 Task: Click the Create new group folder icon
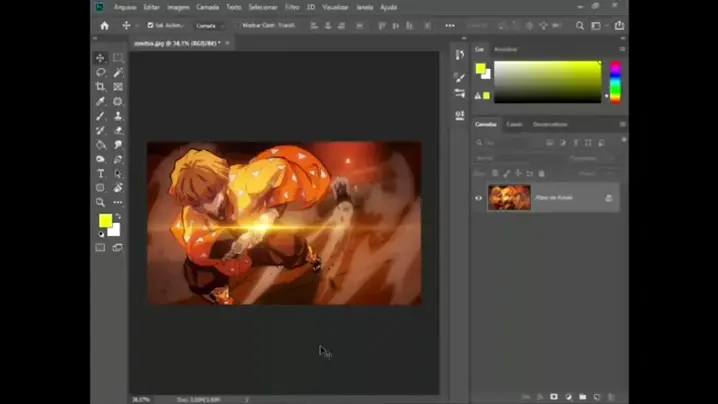[x=582, y=397]
